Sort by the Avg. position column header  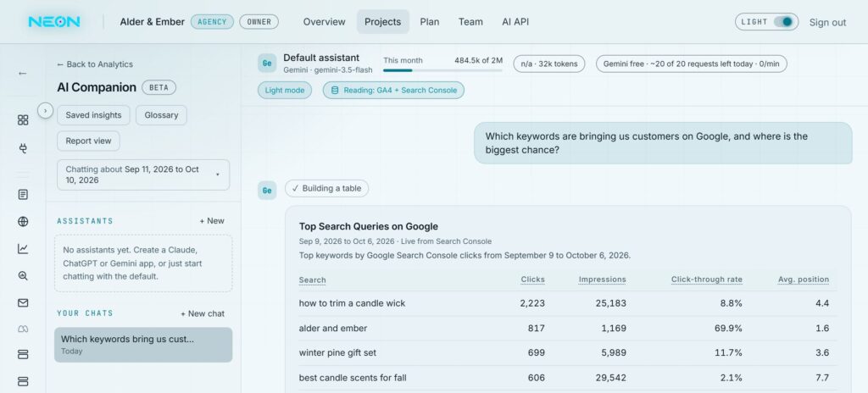(804, 280)
